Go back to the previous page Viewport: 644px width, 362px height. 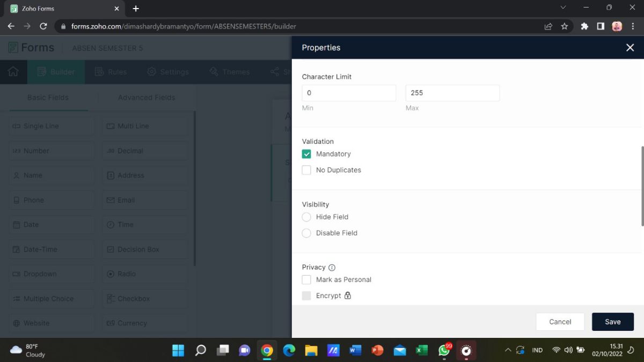point(11,26)
